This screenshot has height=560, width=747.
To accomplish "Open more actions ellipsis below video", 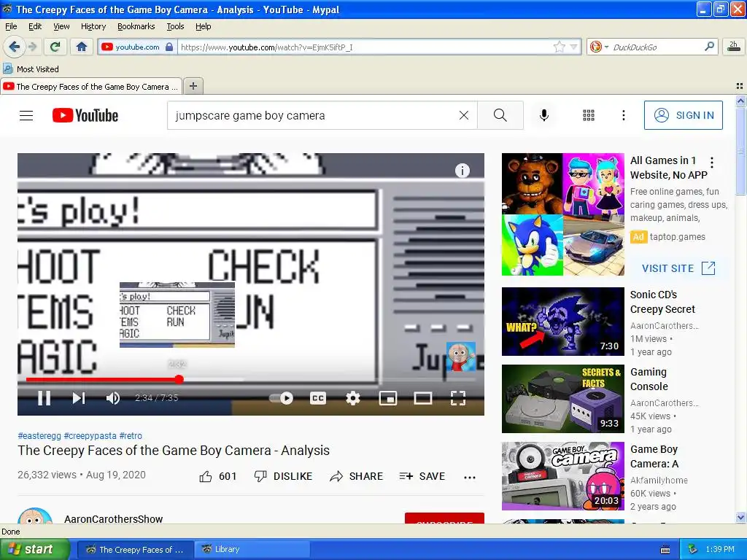I will tap(470, 477).
